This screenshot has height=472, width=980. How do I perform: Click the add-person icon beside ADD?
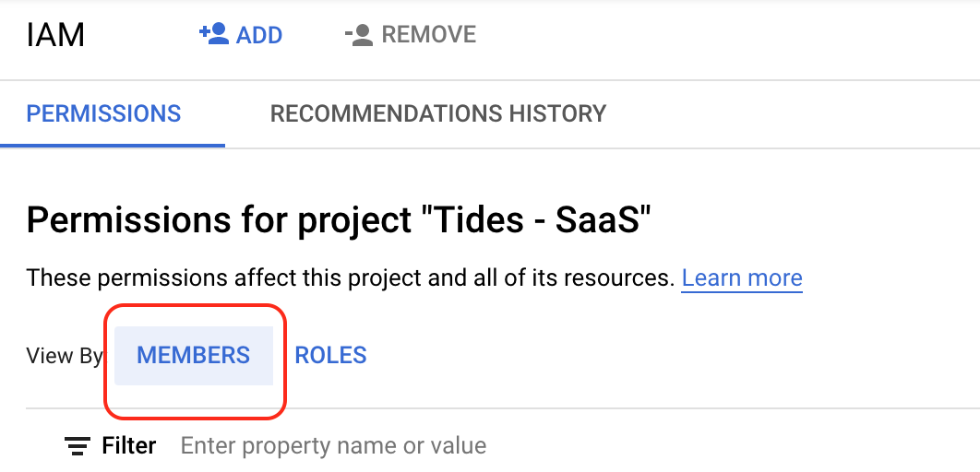tap(214, 34)
